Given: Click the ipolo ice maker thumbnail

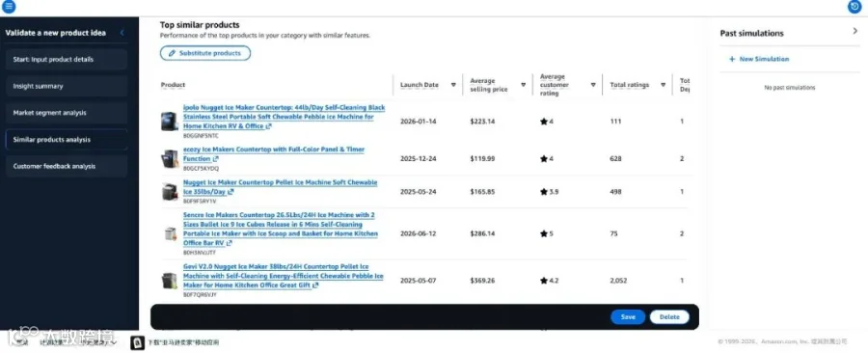Looking at the screenshot, I should (x=169, y=122).
